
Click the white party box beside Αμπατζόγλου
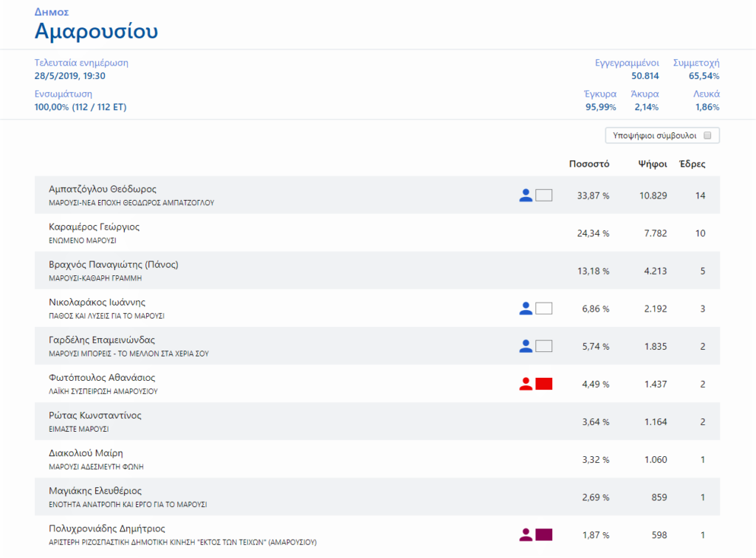tap(543, 196)
